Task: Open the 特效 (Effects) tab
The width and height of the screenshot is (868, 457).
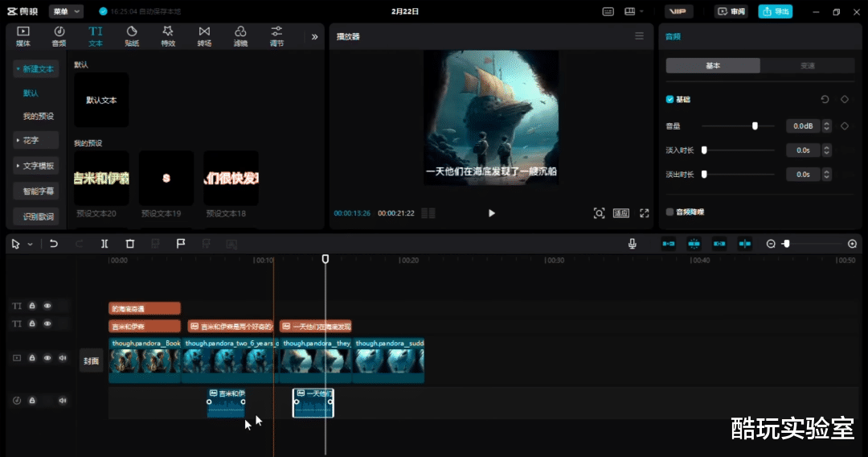Action: click(168, 36)
